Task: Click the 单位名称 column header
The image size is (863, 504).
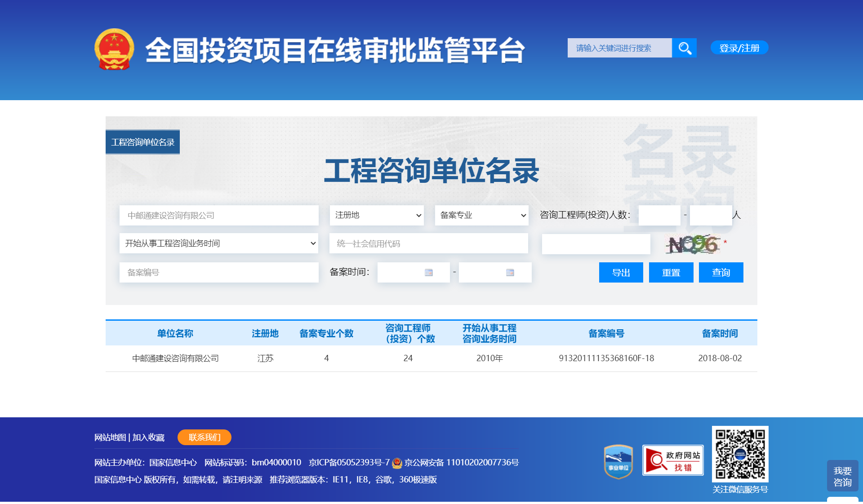Action: (176, 333)
